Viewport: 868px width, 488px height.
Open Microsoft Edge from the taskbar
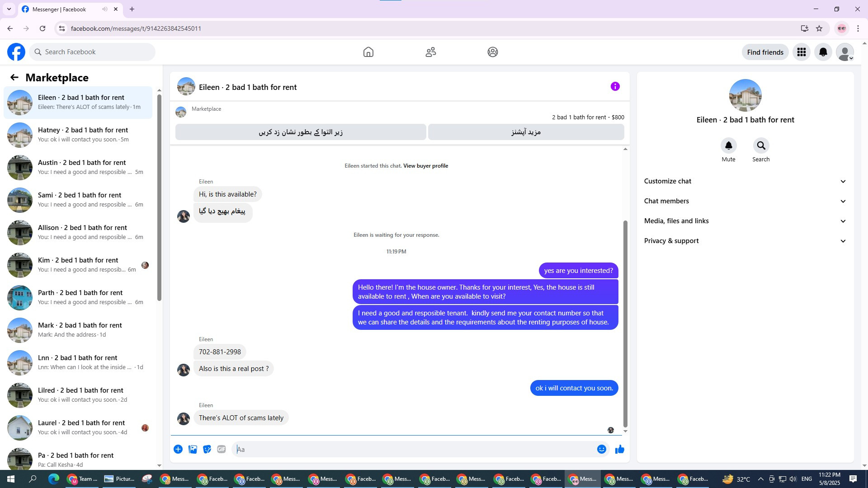54,479
